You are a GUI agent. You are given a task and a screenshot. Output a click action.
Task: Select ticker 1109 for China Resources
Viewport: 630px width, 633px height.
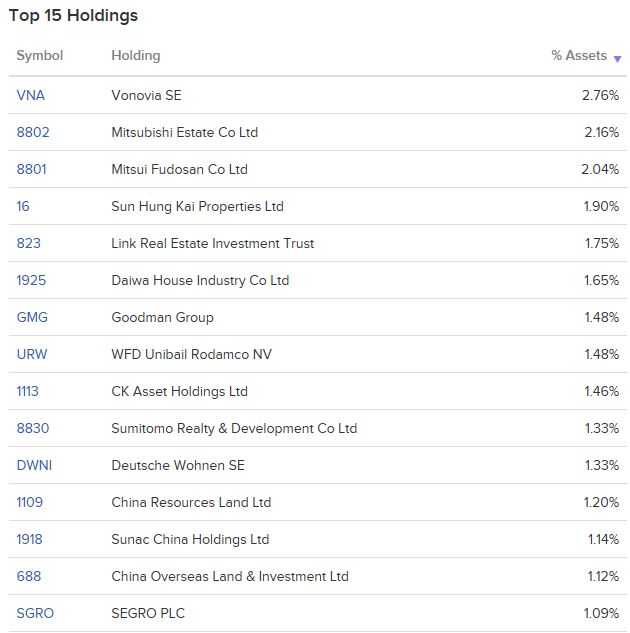pyautogui.click(x=29, y=502)
